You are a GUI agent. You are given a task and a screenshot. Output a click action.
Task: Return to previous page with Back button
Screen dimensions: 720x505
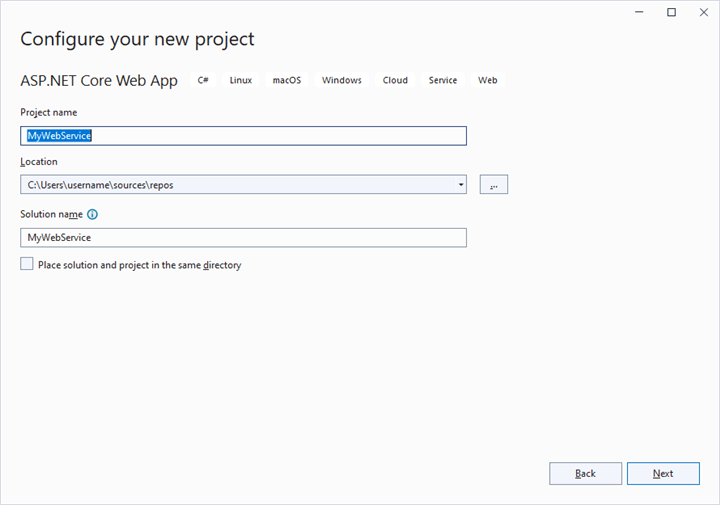click(585, 473)
